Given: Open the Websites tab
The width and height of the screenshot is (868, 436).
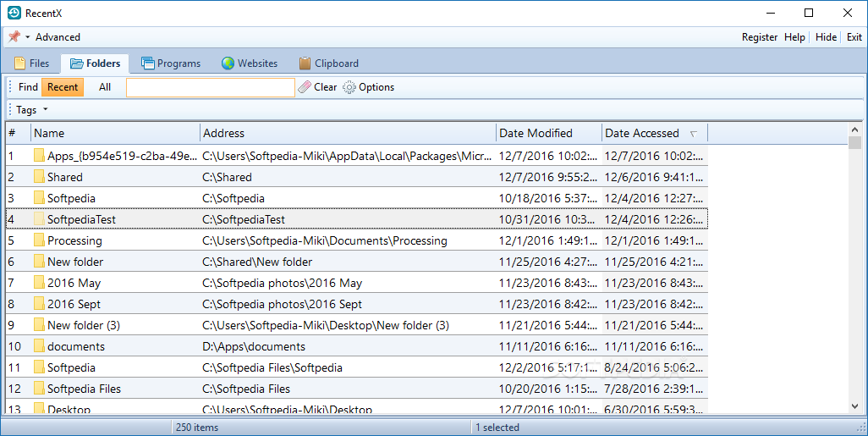Looking at the screenshot, I should click(x=249, y=63).
